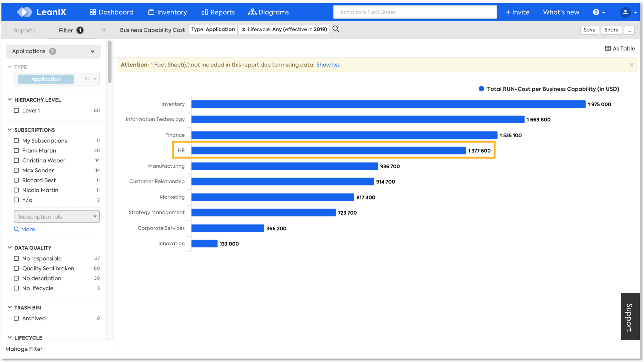Image resolution: width=644 pixels, height=362 pixels.
Task: Open the Subscription role dropdown
Action: coord(57,217)
